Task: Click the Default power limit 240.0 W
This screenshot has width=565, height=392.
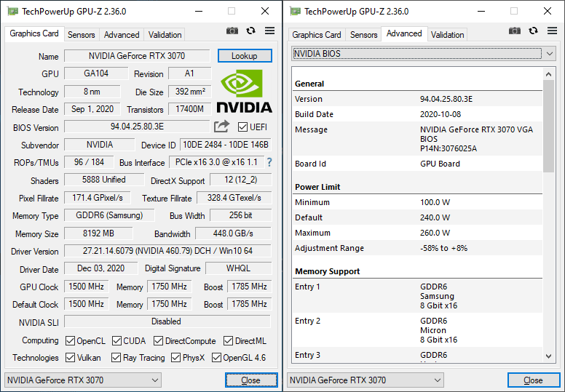Action: point(435,217)
